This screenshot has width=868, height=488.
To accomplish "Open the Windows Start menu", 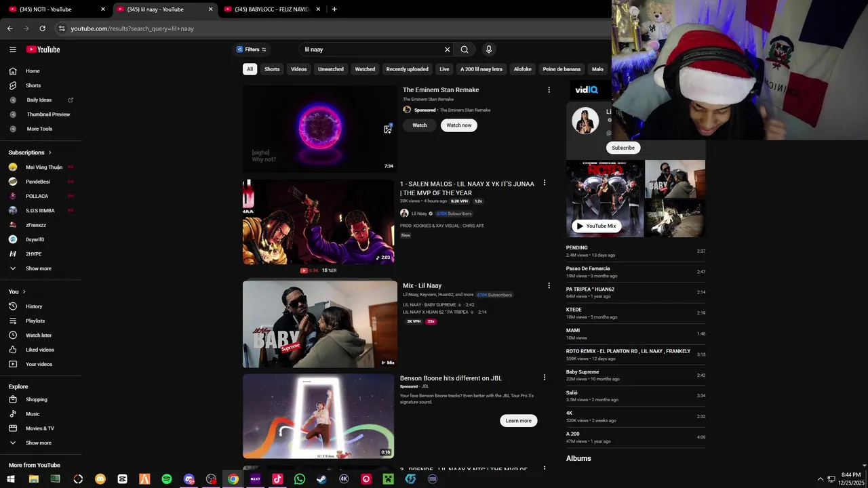I will [11, 479].
